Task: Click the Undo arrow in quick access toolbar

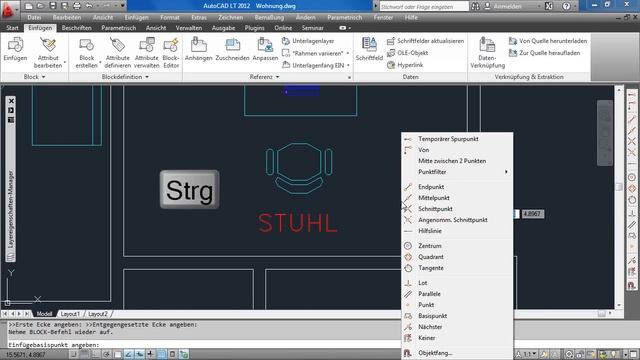Action: 89,6
